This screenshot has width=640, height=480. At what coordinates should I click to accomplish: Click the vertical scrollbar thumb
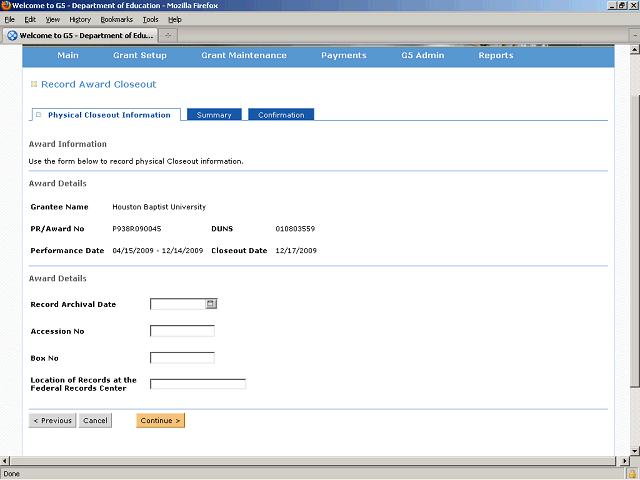[x=634, y=241]
